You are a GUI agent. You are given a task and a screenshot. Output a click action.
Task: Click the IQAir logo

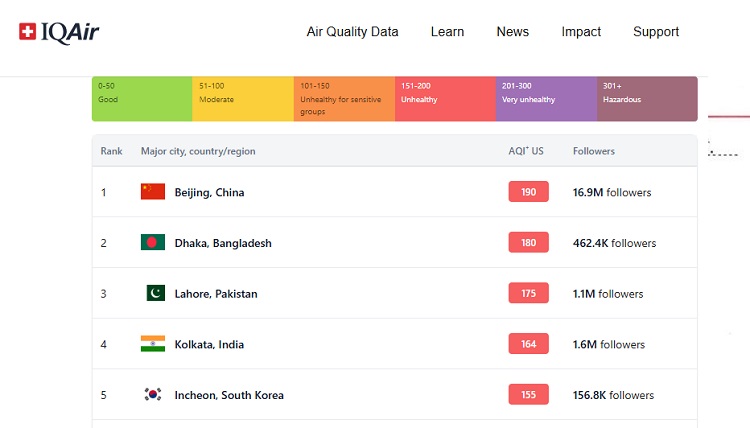tap(59, 32)
